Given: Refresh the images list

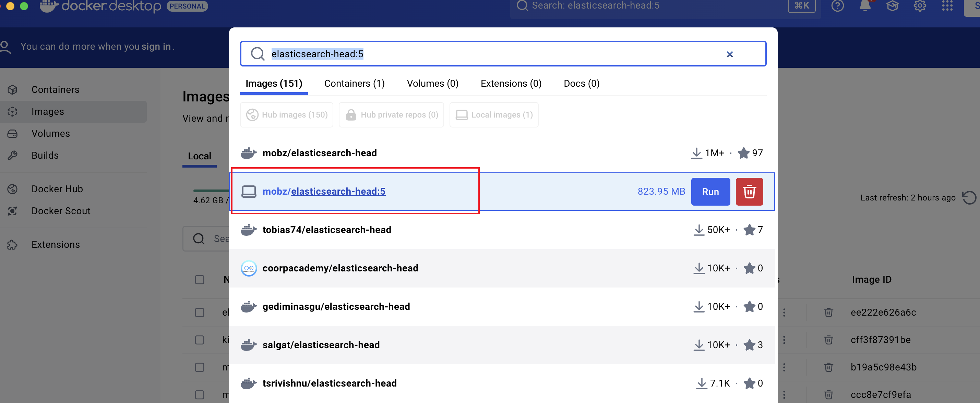Looking at the screenshot, I should coord(969,198).
